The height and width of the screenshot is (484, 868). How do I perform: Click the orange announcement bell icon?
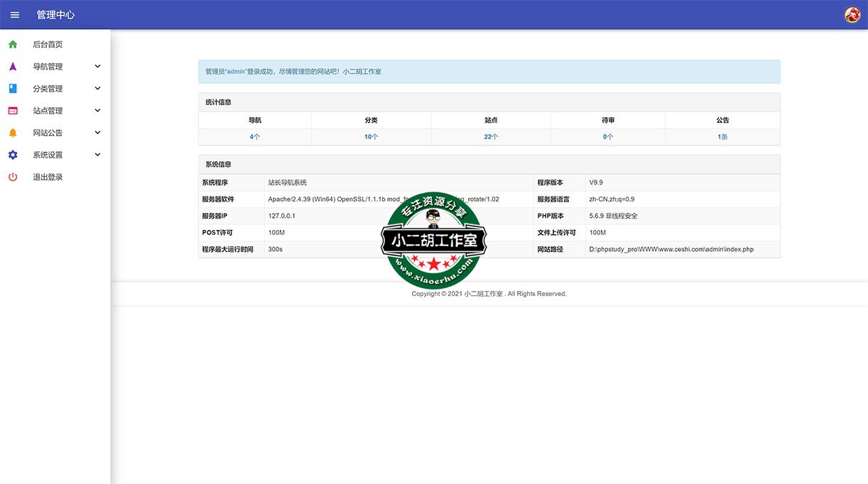pyautogui.click(x=13, y=133)
